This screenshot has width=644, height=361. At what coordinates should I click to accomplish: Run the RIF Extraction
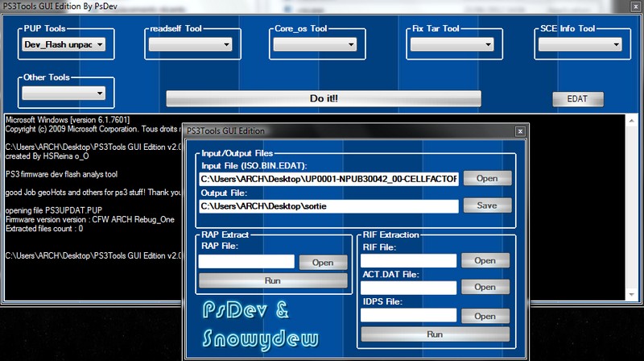click(435, 334)
